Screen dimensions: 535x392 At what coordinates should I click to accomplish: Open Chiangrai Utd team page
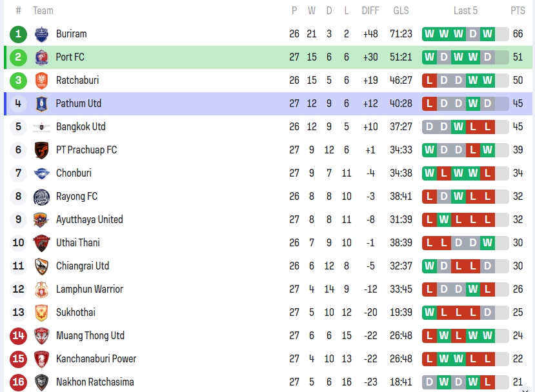coord(83,266)
